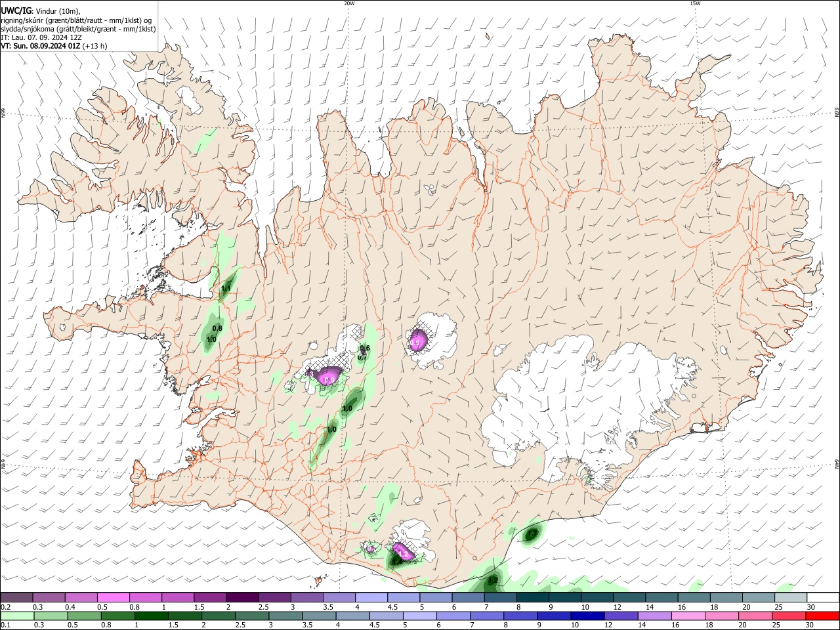Image resolution: width=840 pixels, height=630 pixels.
Task: Click the '14' label on the snow scale
Action: tap(650, 607)
